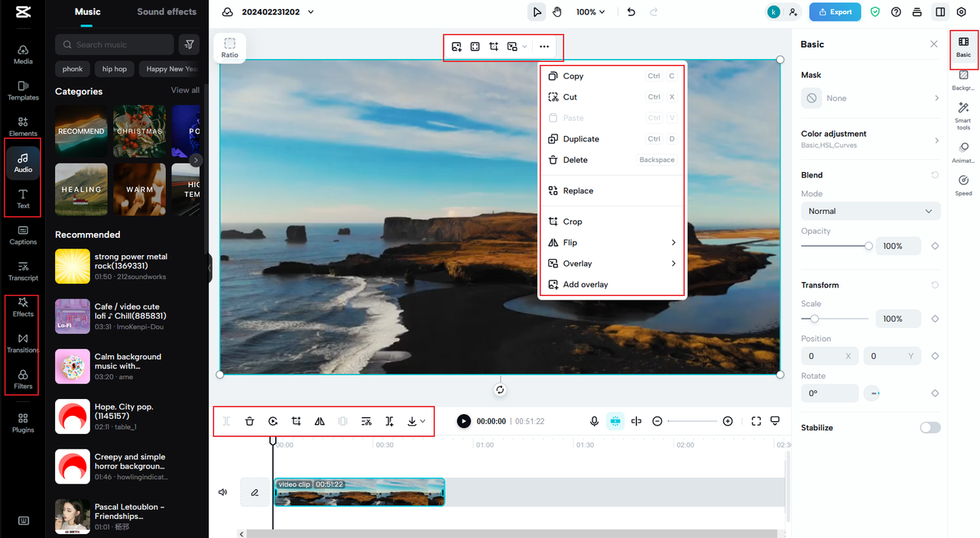Choose Duplicate from the context menu
Screen dimensions: 980x538
click(x=581, y=138)
